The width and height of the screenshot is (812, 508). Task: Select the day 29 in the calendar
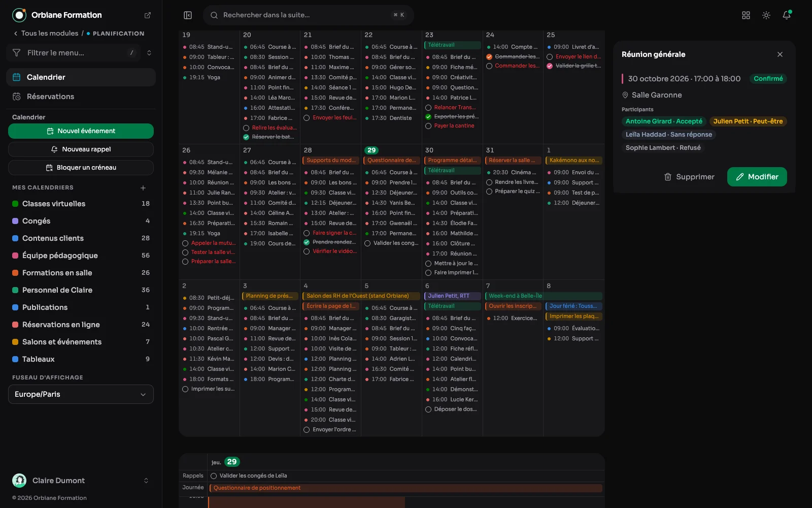click(371, 150)
